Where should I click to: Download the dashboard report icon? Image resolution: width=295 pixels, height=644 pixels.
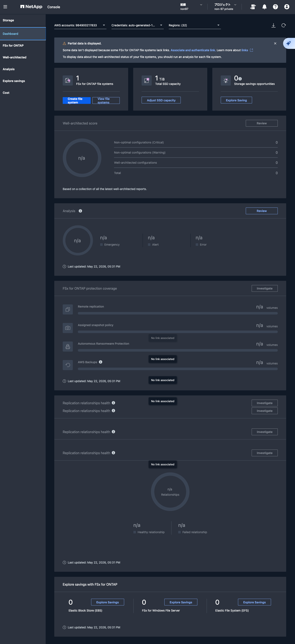click(273, 25)
